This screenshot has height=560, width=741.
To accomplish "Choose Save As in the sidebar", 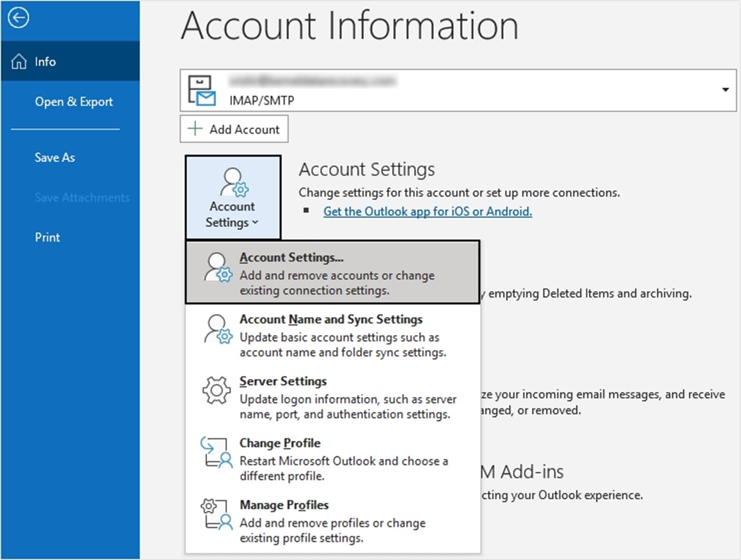I will [x=55, y=157].
